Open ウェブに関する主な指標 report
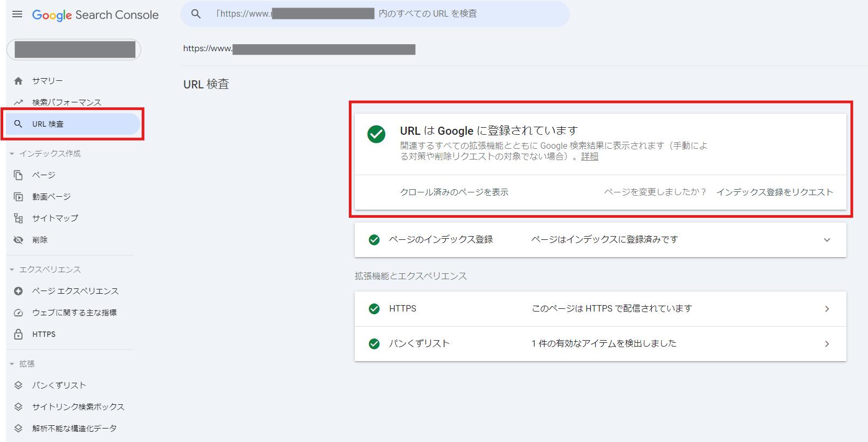This screenshot has width=868, height=442. (x=73, y=313)
